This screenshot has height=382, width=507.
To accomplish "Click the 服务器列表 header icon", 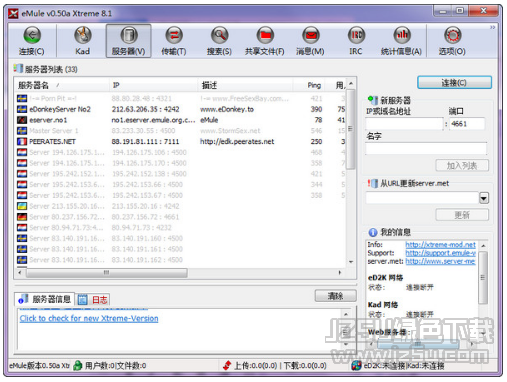I will [18, 69].
